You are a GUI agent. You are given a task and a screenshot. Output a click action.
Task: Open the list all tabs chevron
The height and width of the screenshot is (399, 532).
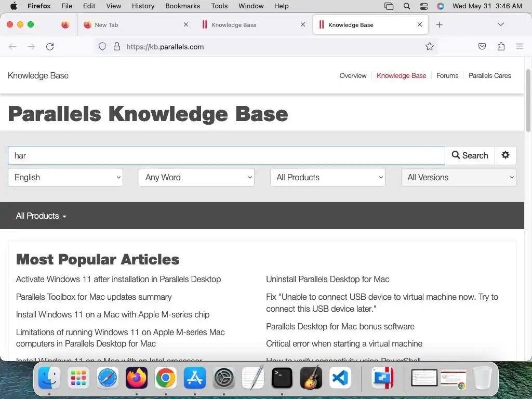(500, 24)
